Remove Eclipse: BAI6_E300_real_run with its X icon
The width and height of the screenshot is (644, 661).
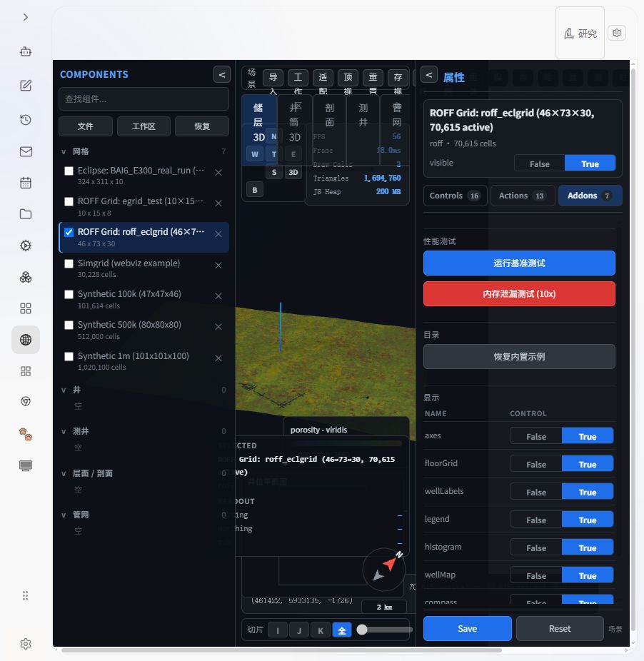coord(218,173)
